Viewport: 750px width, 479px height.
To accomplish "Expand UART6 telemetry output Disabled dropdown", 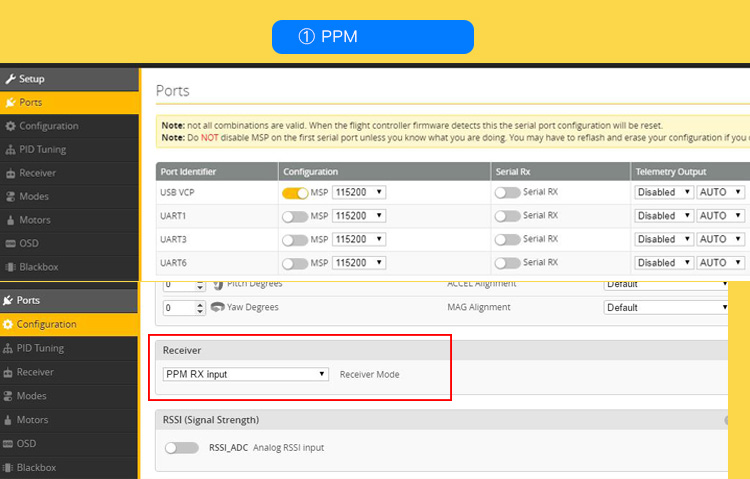I will point(663,263).
